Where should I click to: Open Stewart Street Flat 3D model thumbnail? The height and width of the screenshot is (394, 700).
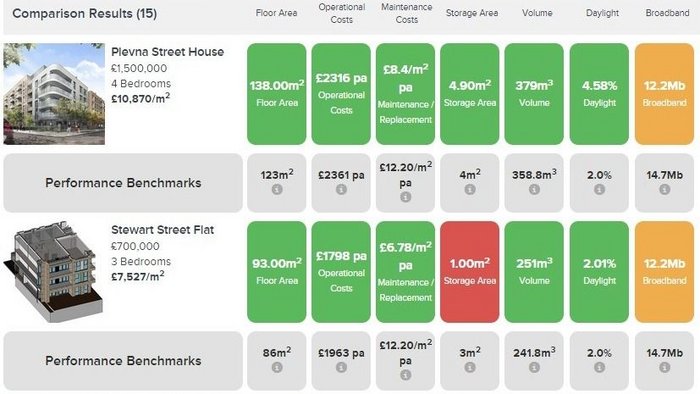[x=54, y=271]
